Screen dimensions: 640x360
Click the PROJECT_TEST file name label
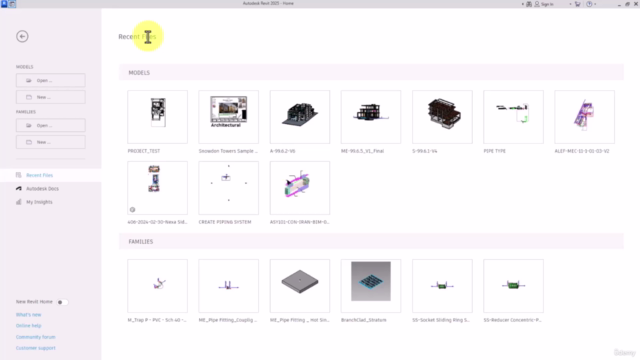tap(144, 151)
